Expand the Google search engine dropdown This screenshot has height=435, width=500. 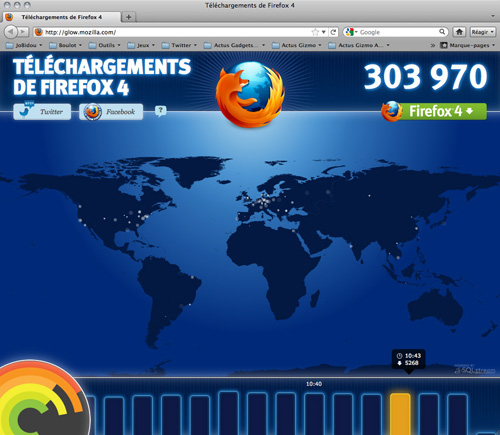point(351,32)
